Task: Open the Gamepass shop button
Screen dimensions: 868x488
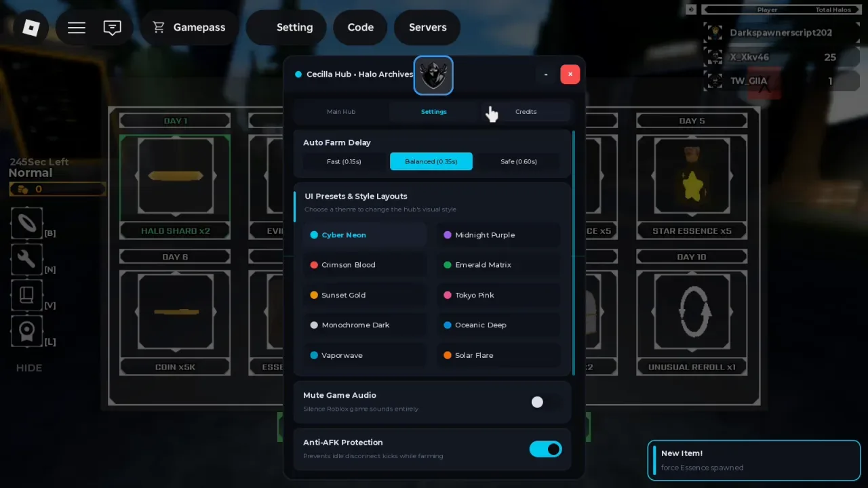Action: (x=189, y=27)
